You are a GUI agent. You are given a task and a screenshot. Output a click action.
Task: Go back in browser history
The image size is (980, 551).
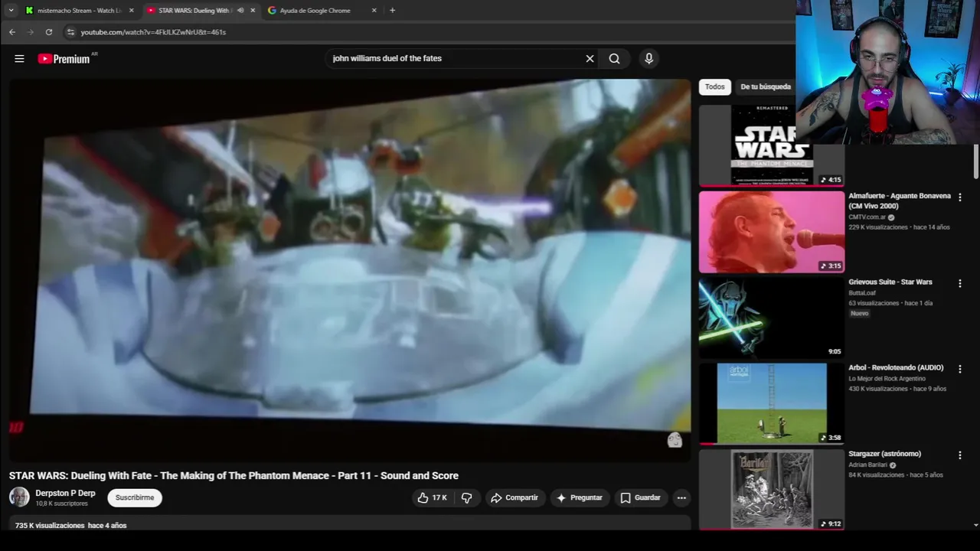pyautogui.click(x=12, y=32)
